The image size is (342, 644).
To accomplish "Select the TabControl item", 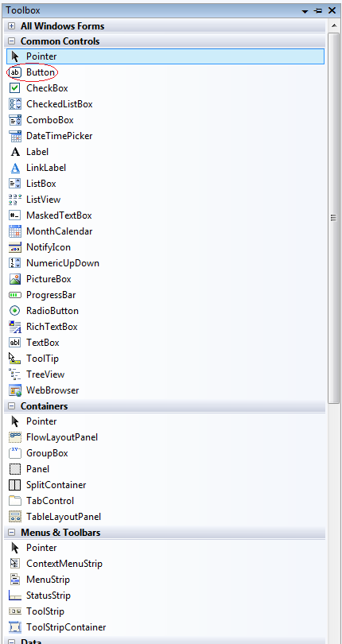I will coord(41,501).
